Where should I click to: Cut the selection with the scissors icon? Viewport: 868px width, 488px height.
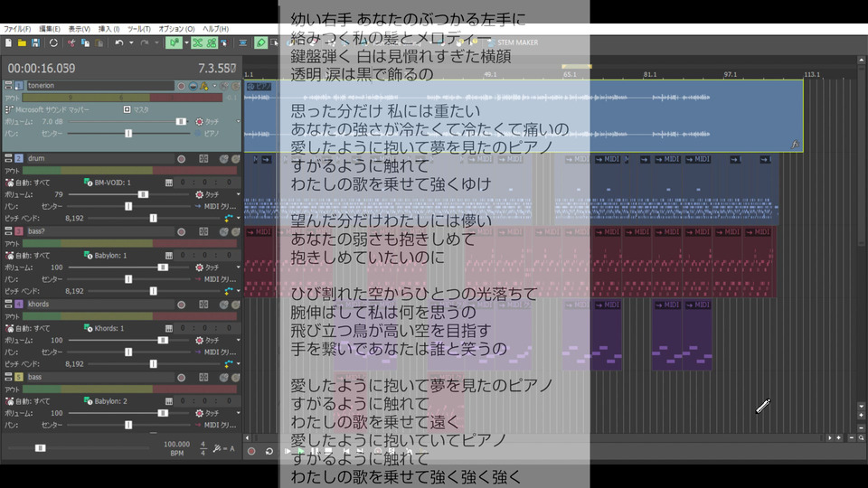click(x=71, y=42)
